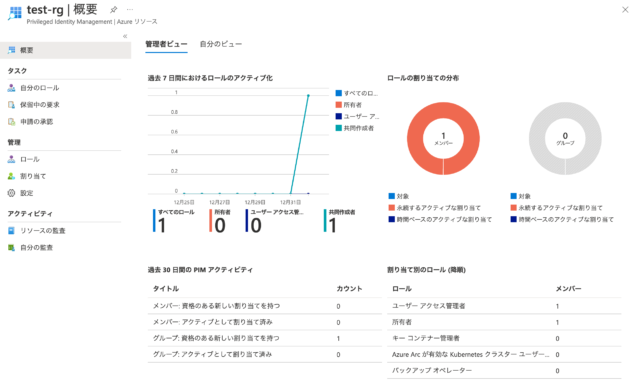Screen dimensions: 640x384
Task: Select 概要 in the sidebar
Action: coord(65,50)
